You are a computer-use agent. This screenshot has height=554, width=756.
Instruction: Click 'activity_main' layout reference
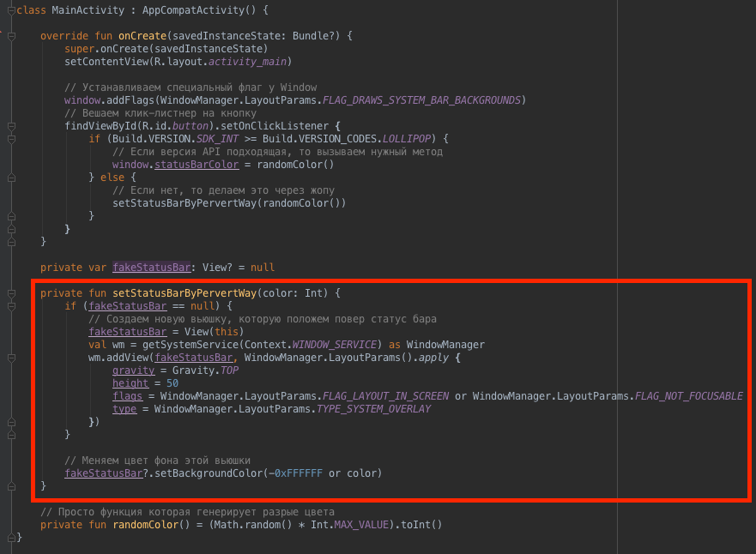[x=247, y=62]
